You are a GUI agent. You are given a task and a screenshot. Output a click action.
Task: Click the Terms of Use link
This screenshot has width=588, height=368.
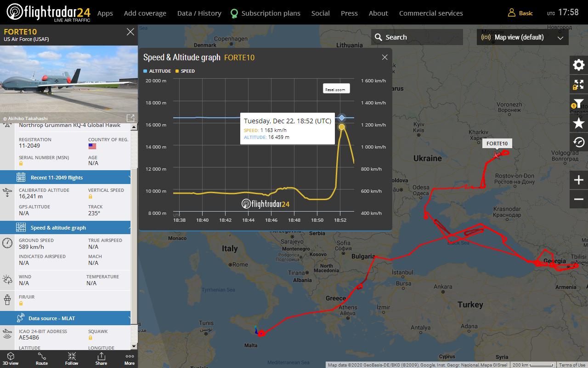[x=572, y=365]
